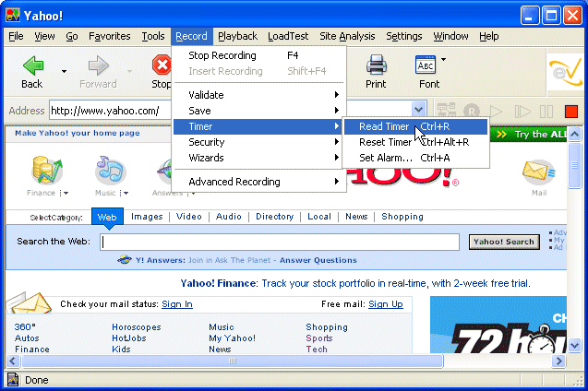This screenshot has height=391, width=588.
Task: Click the Answer Questions link
Action: click(318, 260)
